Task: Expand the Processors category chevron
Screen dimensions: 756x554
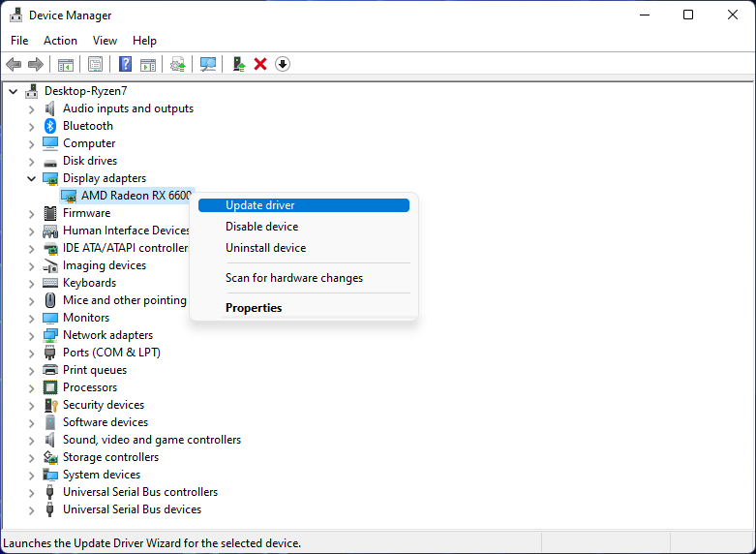Action: click(x=31, y=388)
